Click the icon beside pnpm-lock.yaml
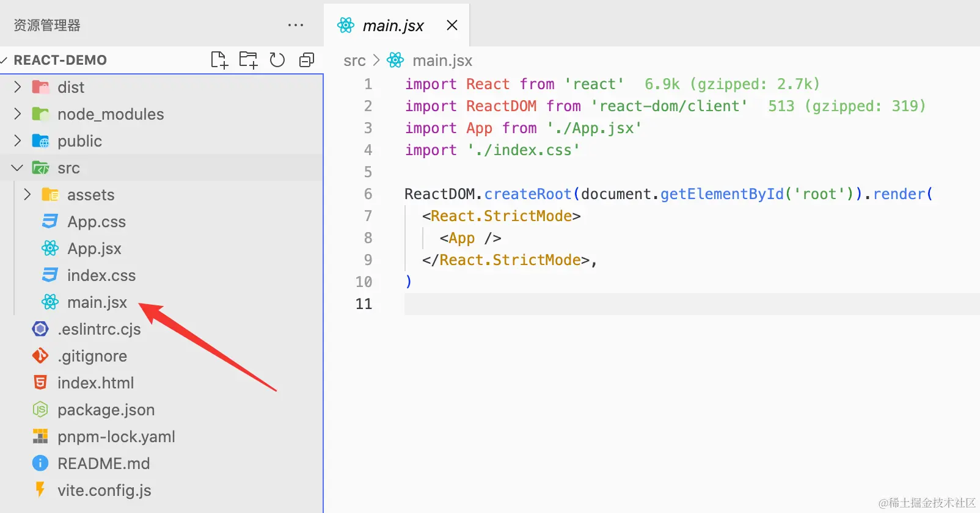Image resolution: width=980 pixels, height=513 pixels. pos(40,437)
